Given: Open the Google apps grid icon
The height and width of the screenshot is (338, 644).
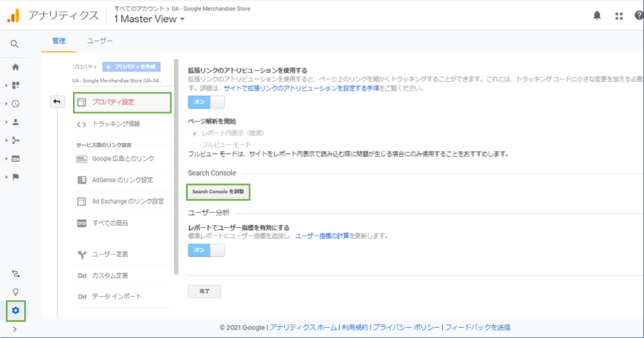Looking at the screenshot, I should [x=619, y=16].
